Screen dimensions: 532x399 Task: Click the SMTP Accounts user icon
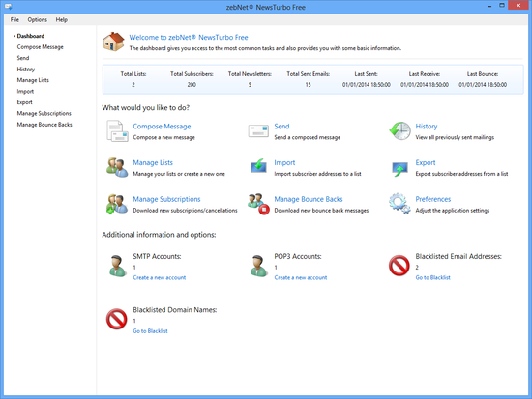coord(117,266)
